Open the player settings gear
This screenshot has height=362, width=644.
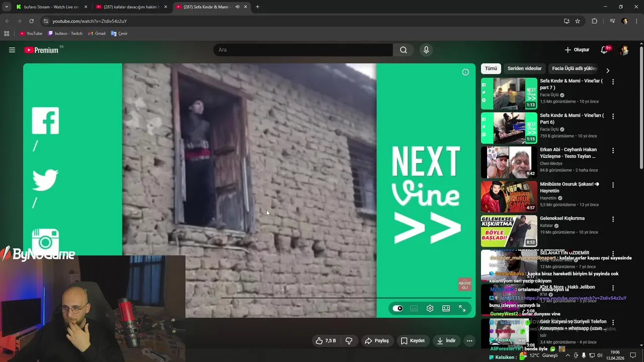click(x=430, y=308)
